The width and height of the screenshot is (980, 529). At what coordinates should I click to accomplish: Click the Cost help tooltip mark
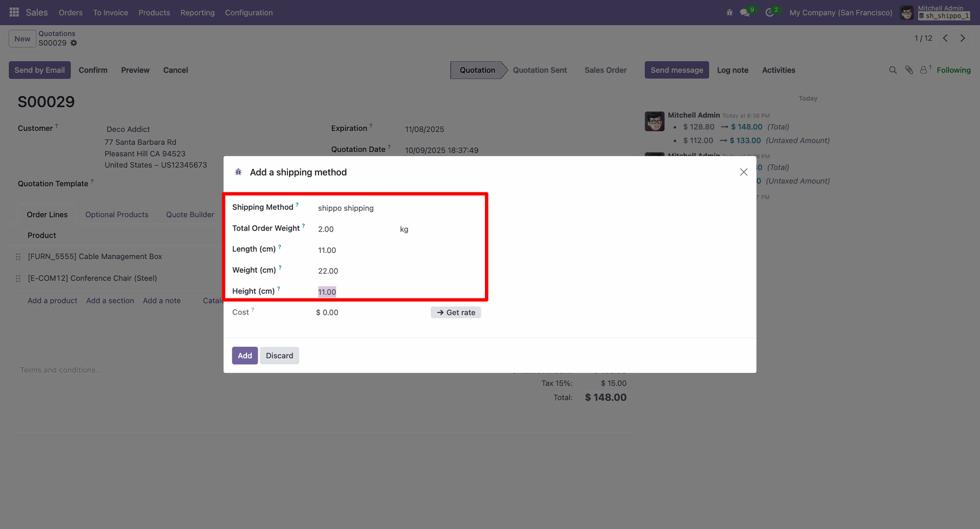[253, 310]
